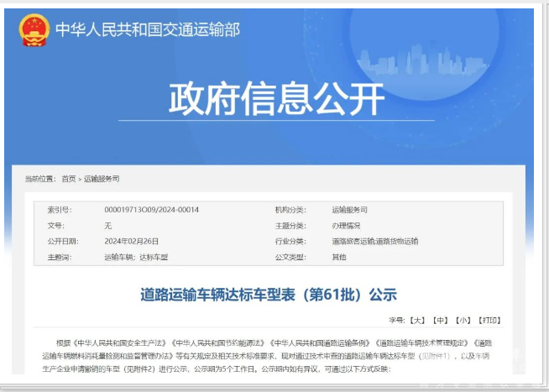
Task: Click the index number 000019713O09/2024-00014
Action: [151, 210]
